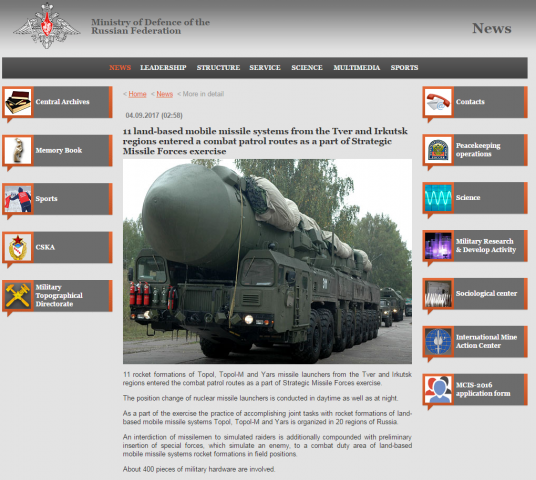
Task: Open the MCIS-2016 application form people icon
Action: [438, 389]
